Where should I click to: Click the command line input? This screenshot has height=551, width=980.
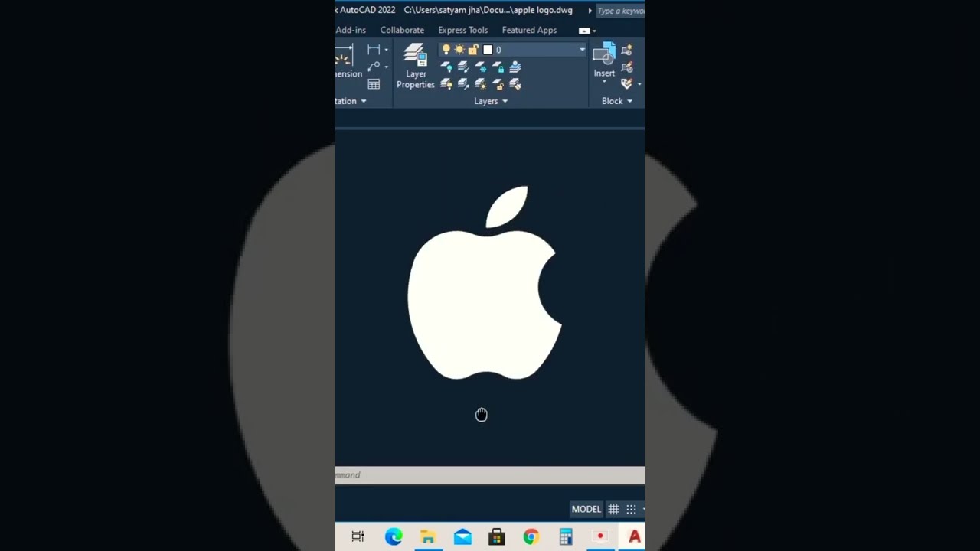(490, 475)
